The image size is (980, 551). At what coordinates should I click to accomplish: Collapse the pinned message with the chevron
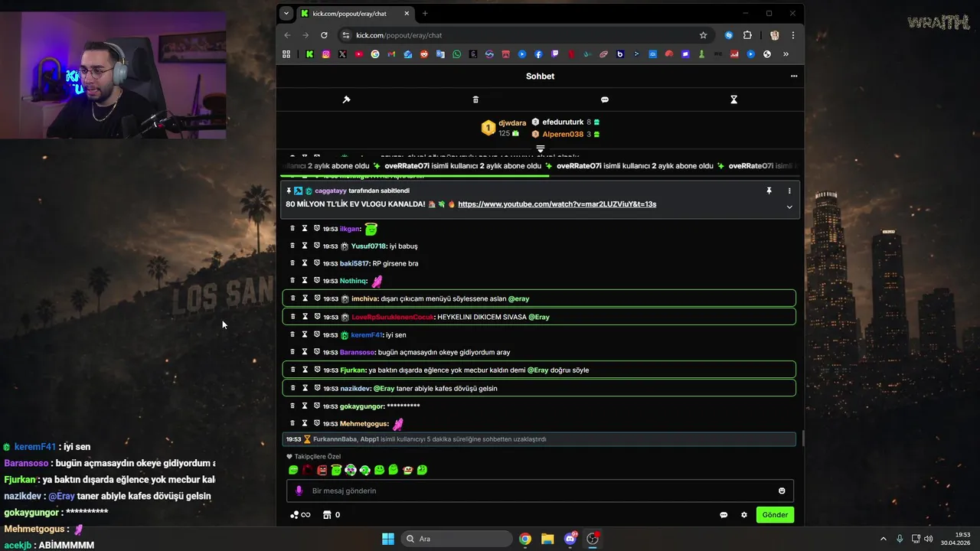(789, 207)
